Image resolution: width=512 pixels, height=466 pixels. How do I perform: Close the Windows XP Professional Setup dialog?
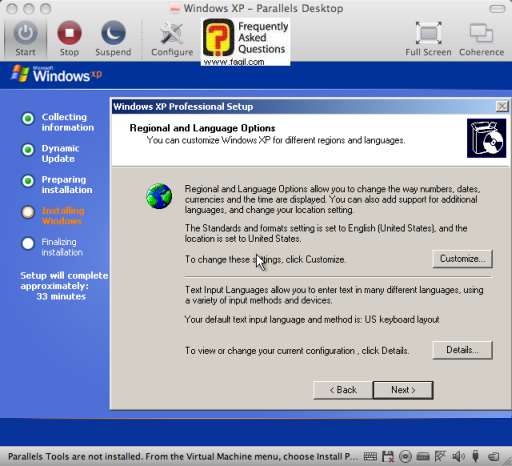pyautogui.click(x=502, y=106)
